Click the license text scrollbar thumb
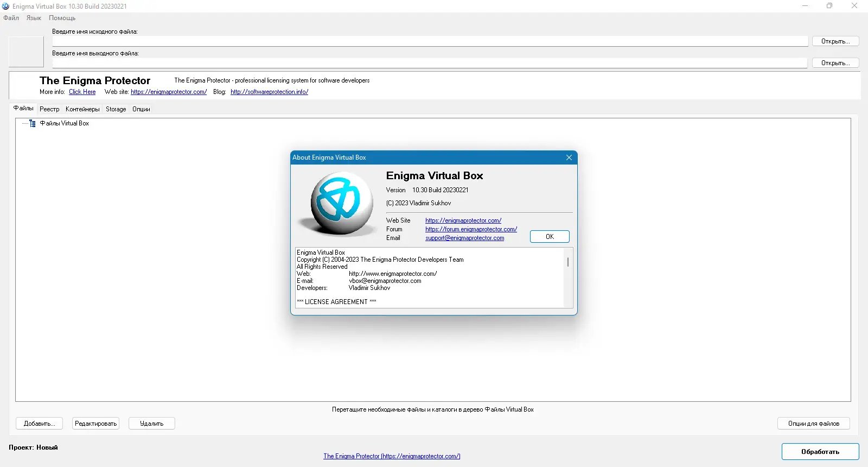The image size is (868, 467). pyautogui.click(x=568, y=262)
